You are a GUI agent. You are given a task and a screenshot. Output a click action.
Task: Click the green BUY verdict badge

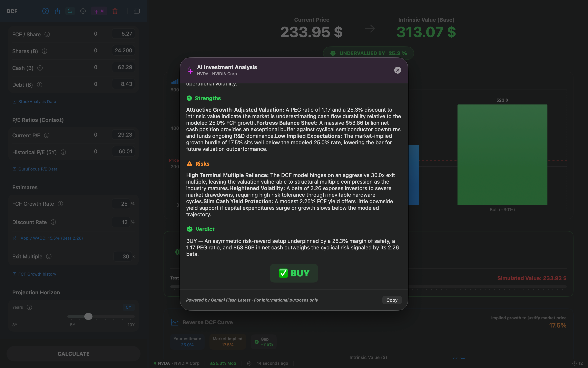[x=294, y=273]
